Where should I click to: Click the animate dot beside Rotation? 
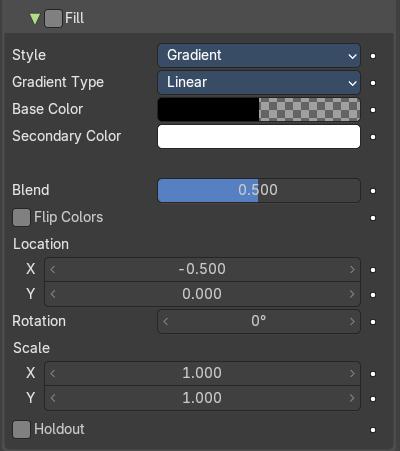click(x=373, y=322)
